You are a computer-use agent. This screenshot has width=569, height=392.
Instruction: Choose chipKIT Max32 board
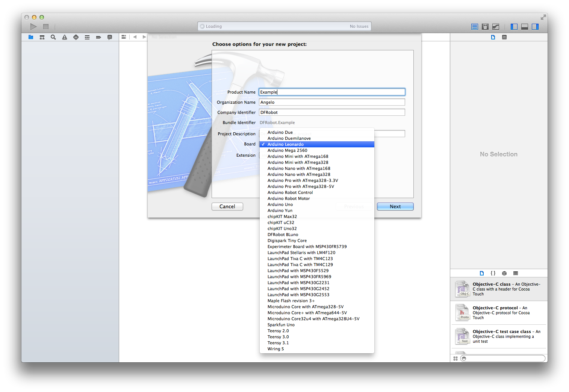point(317,216)
